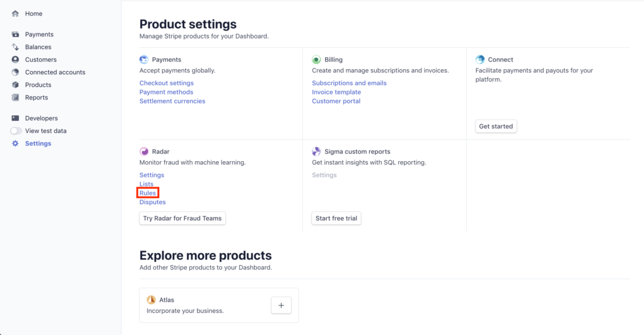Click Try Radar for Fraud Teams
This screenshot has height=335, width=644.
coord(182,219)
